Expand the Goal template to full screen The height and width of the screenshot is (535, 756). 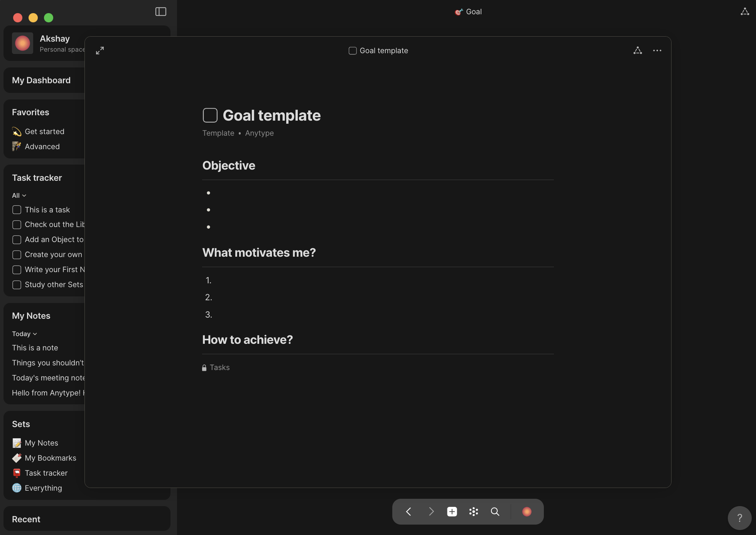[x=100, y=50]
